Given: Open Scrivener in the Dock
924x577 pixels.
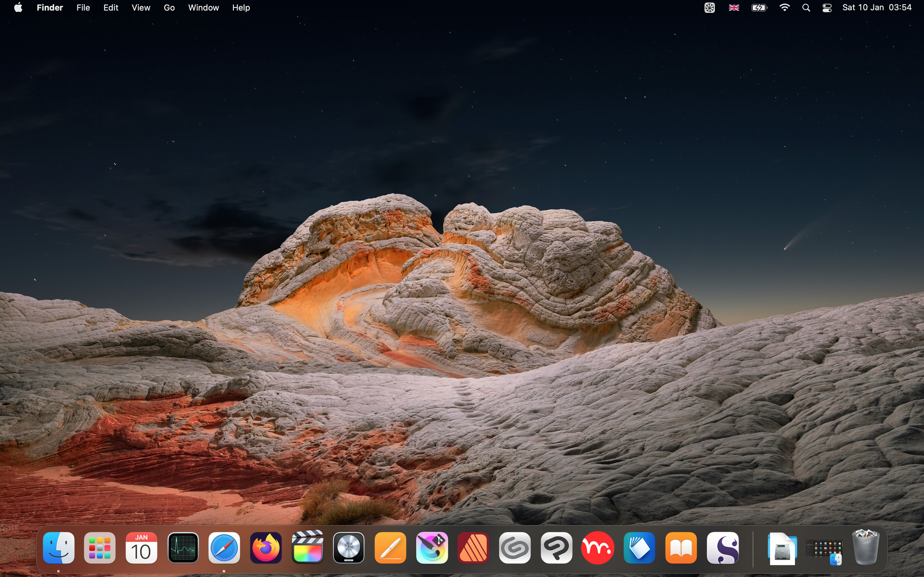Looking at the screenshot, I should [723, 548].
